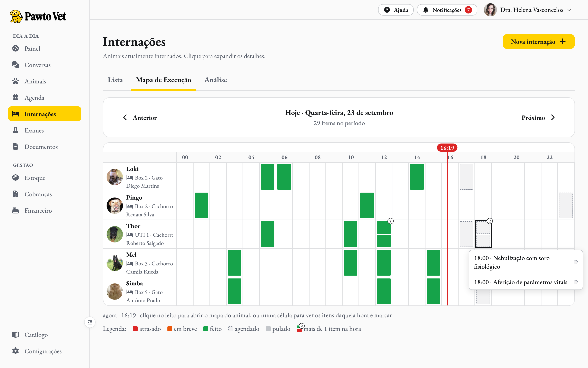Go to the Anterior day

coord(140,118)
